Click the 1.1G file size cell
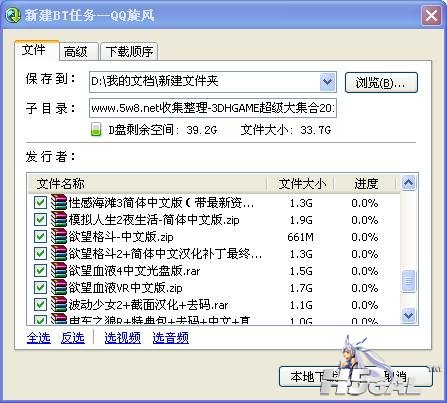This screenshot has width=447, height=403. coord(301,305)
